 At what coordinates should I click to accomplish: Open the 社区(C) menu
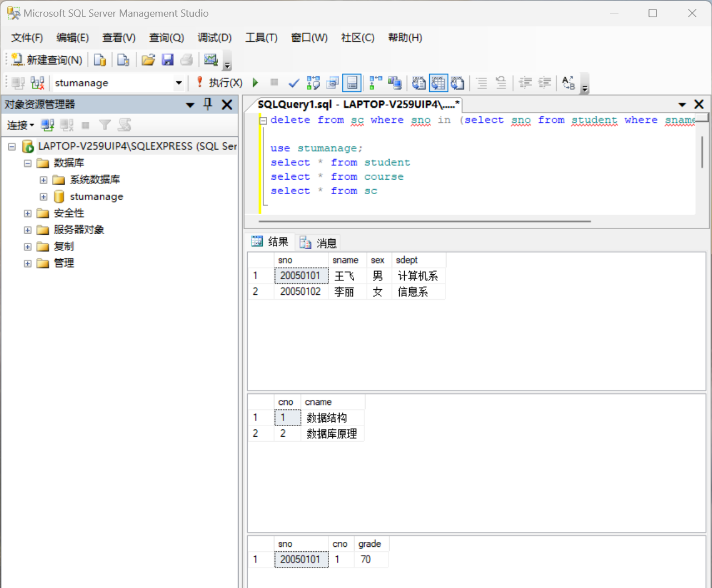pyautogui.click(x=358, y=38)
